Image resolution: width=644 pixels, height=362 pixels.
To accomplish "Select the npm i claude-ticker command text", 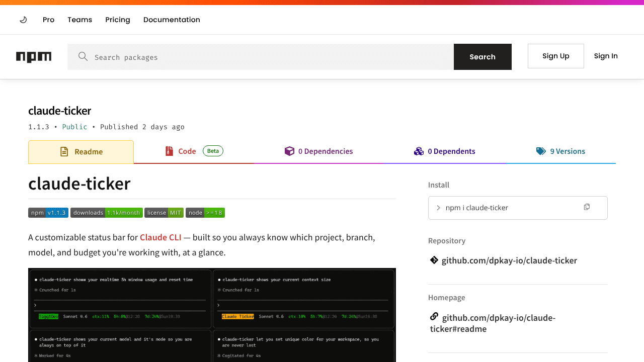I will (477, 208).
